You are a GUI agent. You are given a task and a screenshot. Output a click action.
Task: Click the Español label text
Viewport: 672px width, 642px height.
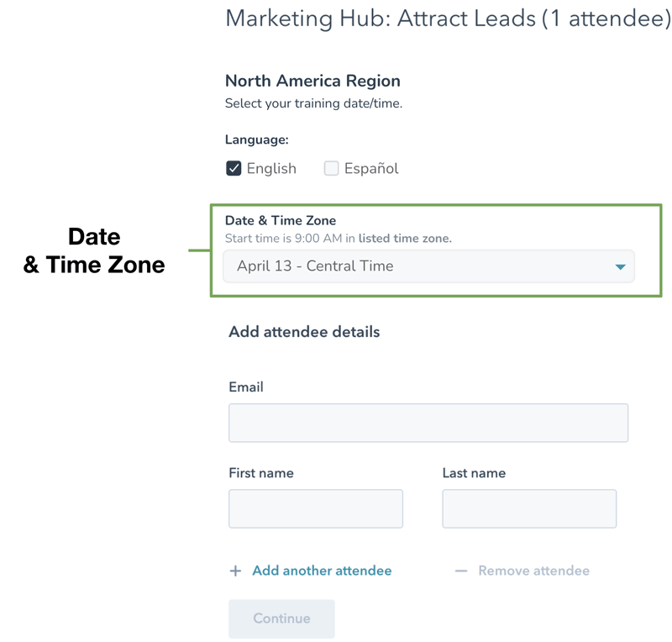pyautogui.click(x=371, y=169)
